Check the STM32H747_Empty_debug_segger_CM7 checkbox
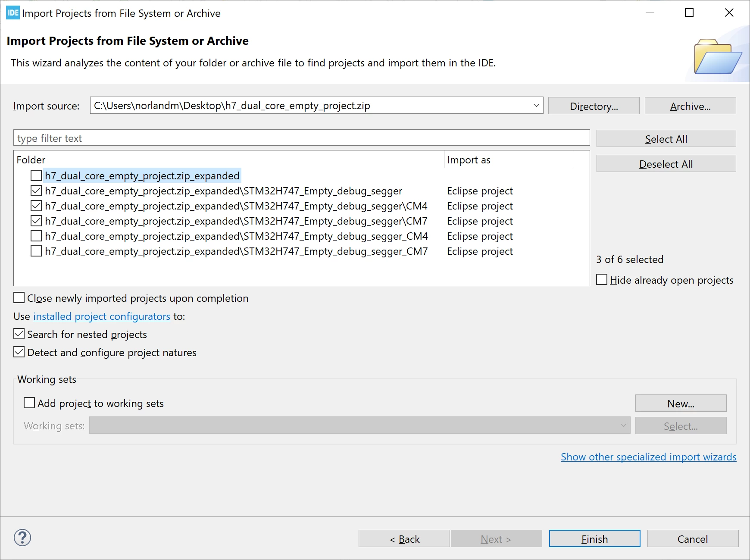The height and width of the screenshot is (560, 750). coord(36,251)
